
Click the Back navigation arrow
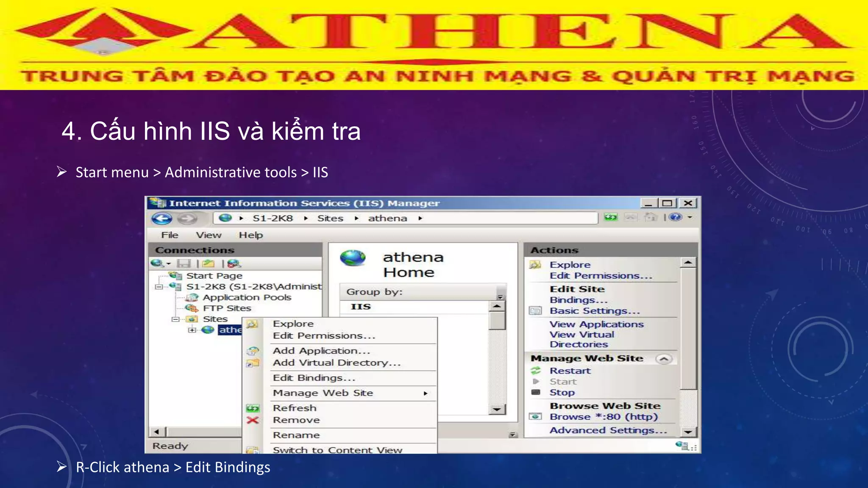pos(161,219)
